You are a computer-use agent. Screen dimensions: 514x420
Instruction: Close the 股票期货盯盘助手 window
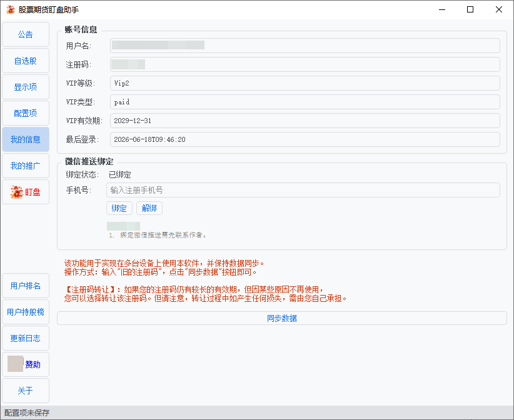pyautogui.click(x=498, y=9)
